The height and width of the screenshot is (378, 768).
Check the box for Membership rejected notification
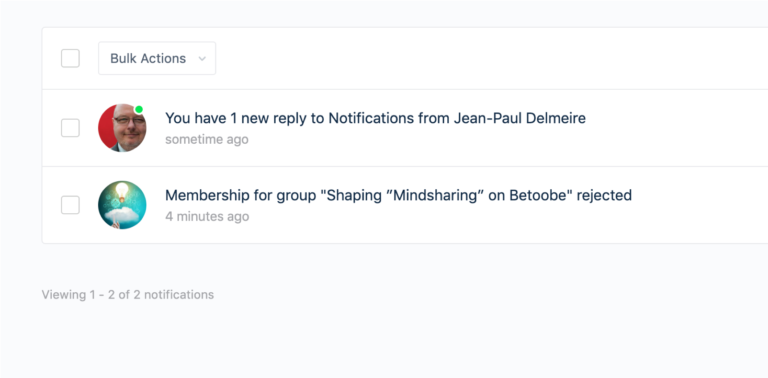coord(70,205)
